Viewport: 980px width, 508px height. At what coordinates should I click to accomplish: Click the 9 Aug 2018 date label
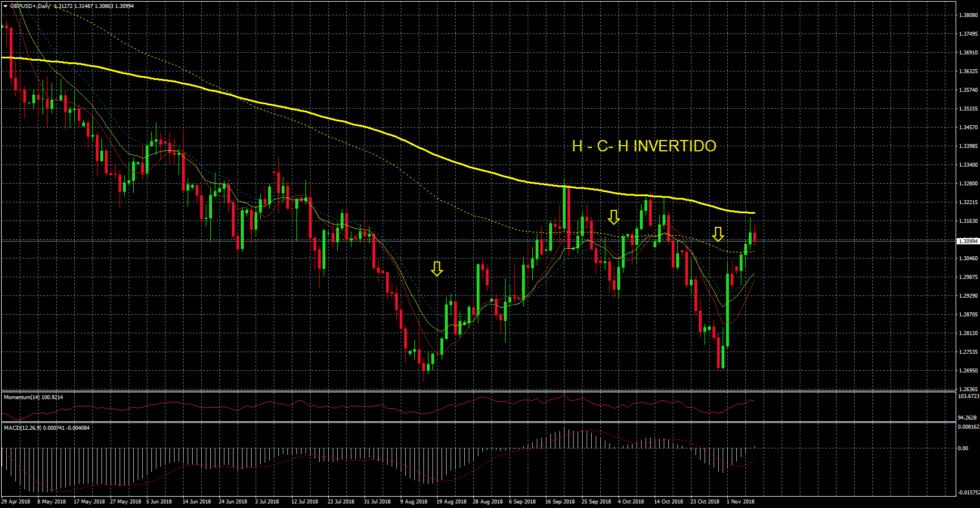point(414,501)
